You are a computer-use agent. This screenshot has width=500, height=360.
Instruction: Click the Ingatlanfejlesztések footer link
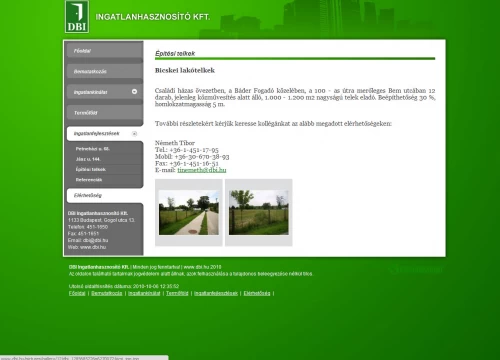216,293
